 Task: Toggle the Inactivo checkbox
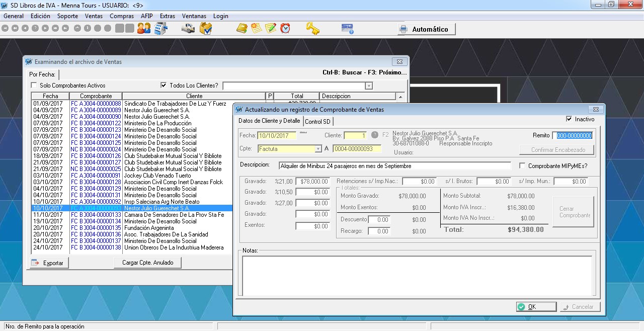coord(569,119)
